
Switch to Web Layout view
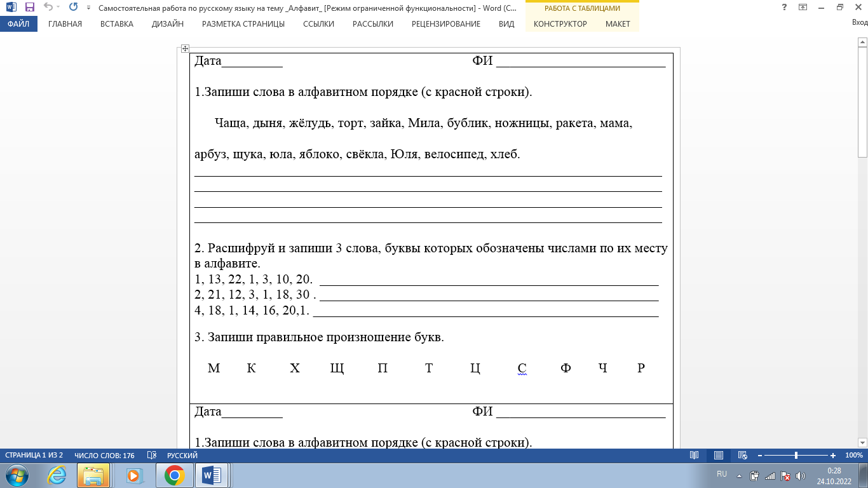(742, 456)
